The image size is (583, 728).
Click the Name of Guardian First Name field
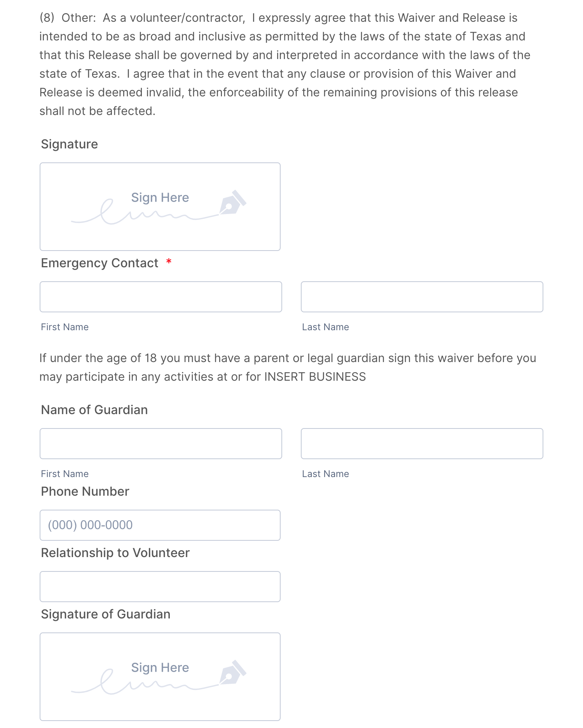161,444
